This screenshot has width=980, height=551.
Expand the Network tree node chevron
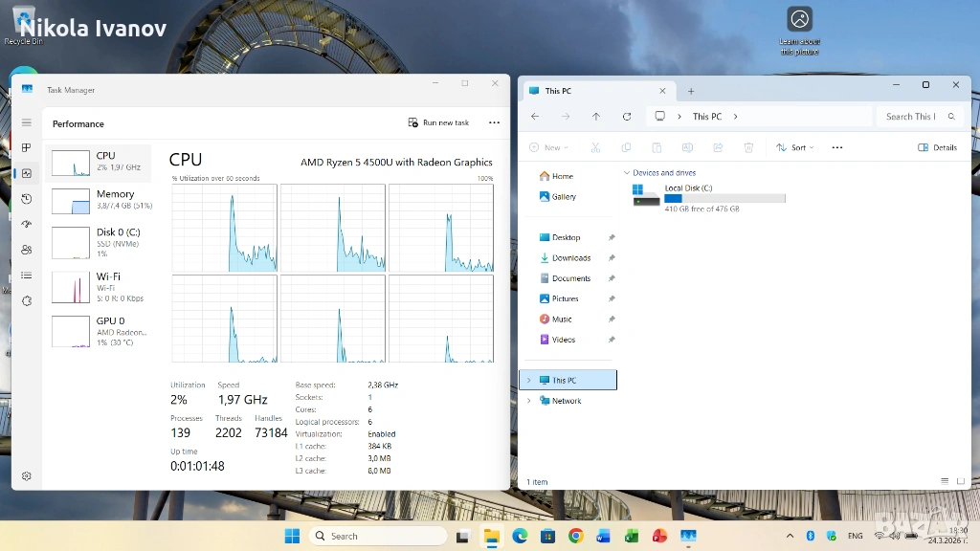click(x=528, y=401)
